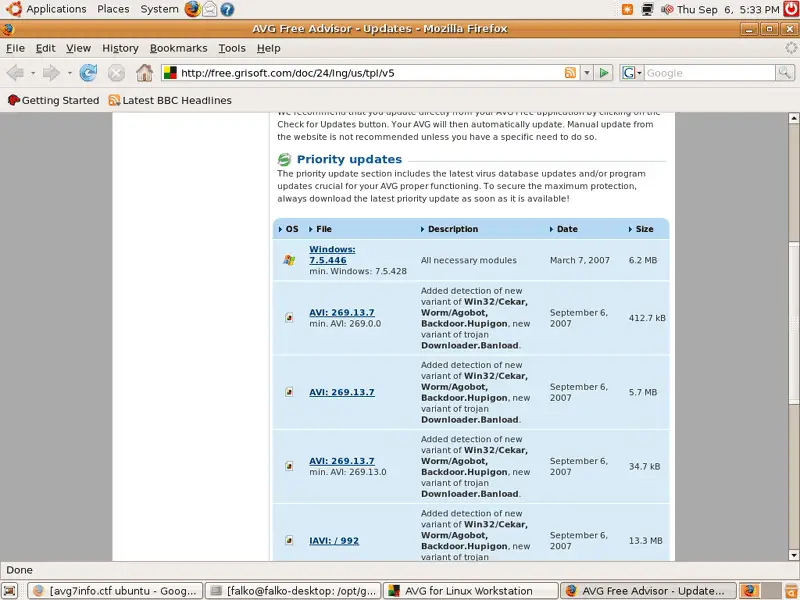
Task: Click the page scrollbar up arrow
Action: tap(793, 118)
